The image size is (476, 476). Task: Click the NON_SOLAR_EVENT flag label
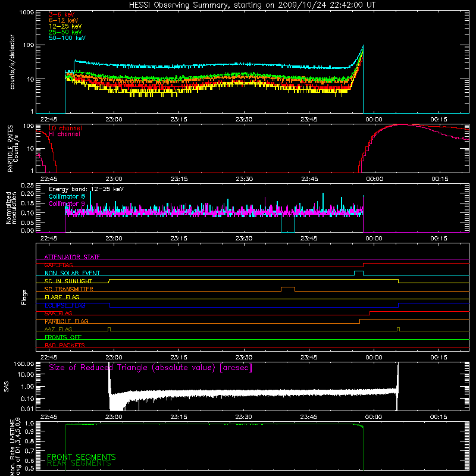[x=72, y=273]
